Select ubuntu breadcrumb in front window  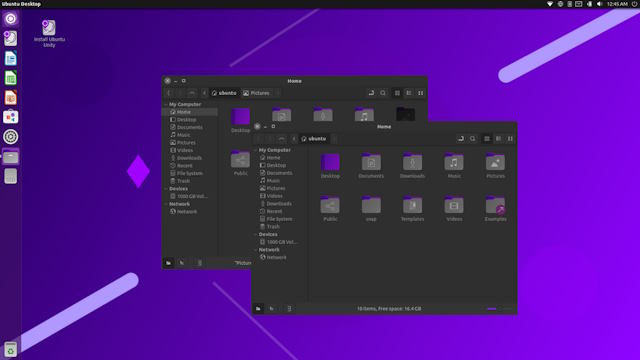(x=313, y=139)
